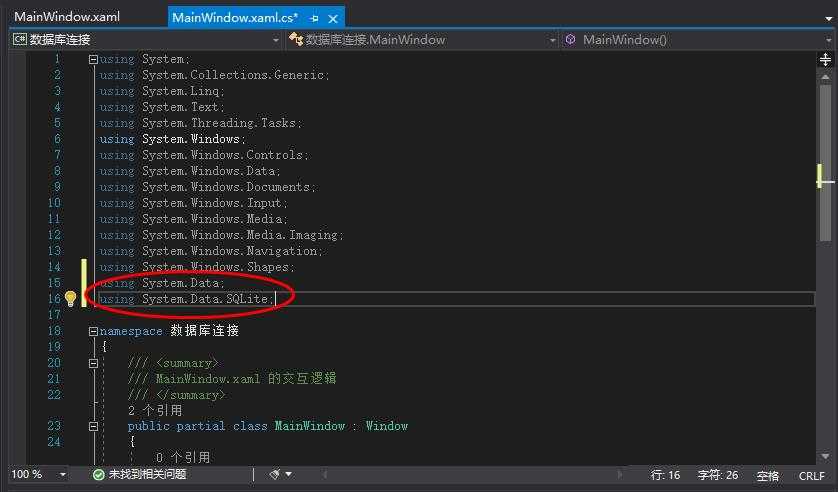Click the code cleanup brush icon
Image resolution: width=838 pixels, height=492 pixels.
(275, 474)
